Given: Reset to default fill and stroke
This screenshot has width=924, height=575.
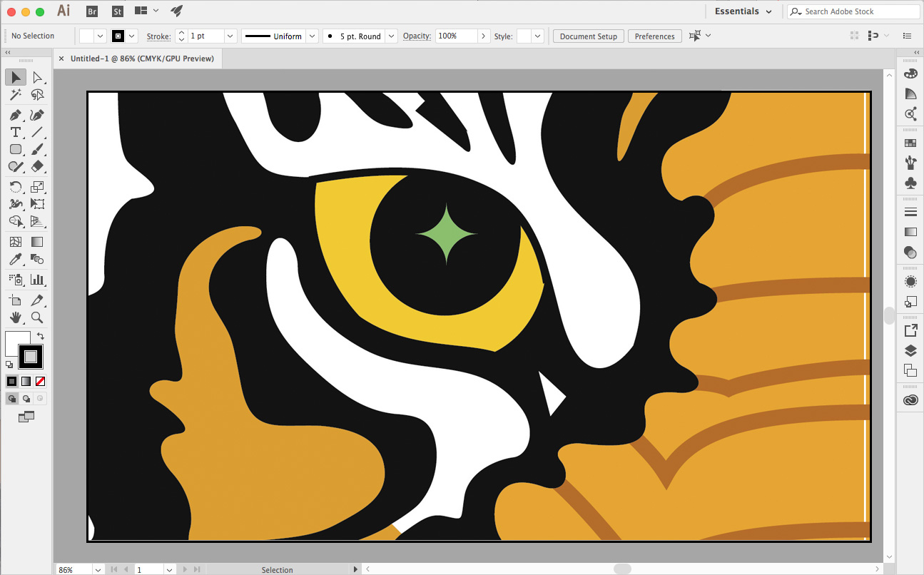Looking at the screenshot, I should pos(9,365).
